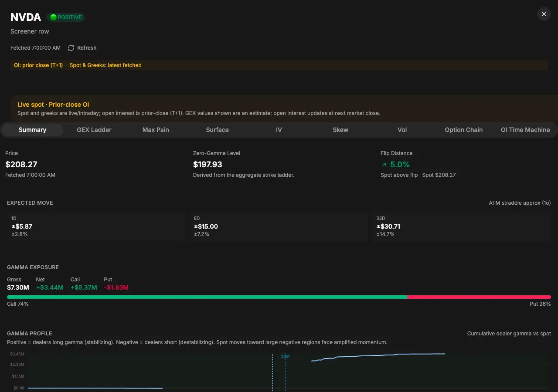Open the Max Pain tab
The width and height of the screenshot is (558, 392).
tap(156, 130)
